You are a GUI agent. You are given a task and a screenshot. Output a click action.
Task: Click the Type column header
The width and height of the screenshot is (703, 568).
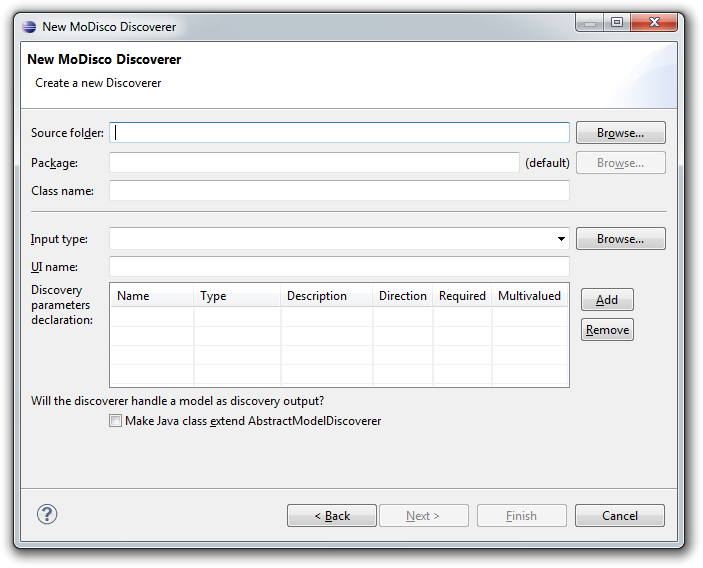tap(237, 296)
